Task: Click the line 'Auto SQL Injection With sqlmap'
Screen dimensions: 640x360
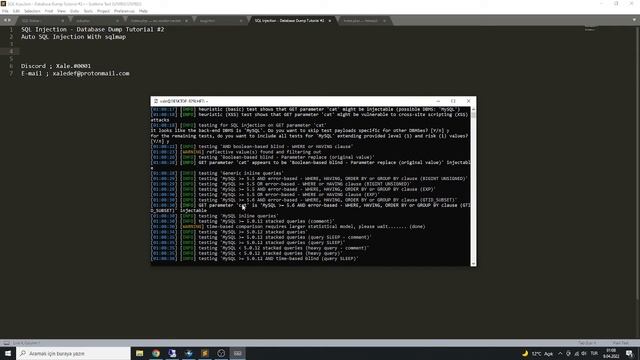Action: pyautogui.click(x=73, y=37)
